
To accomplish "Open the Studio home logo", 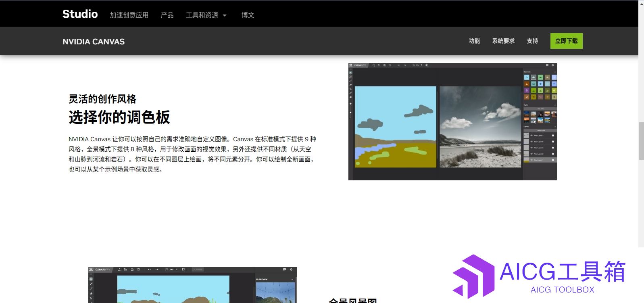I will click(80, 14).
